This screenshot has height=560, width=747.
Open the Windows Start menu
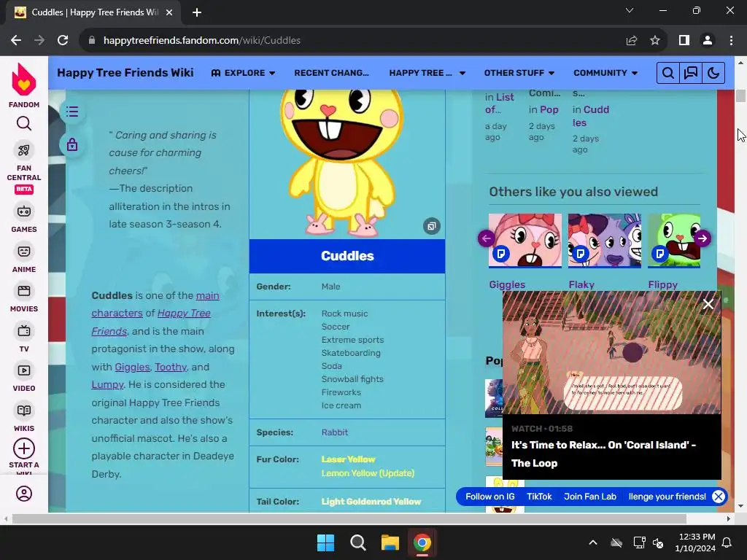pyautogui.click(x=326, y=542)
